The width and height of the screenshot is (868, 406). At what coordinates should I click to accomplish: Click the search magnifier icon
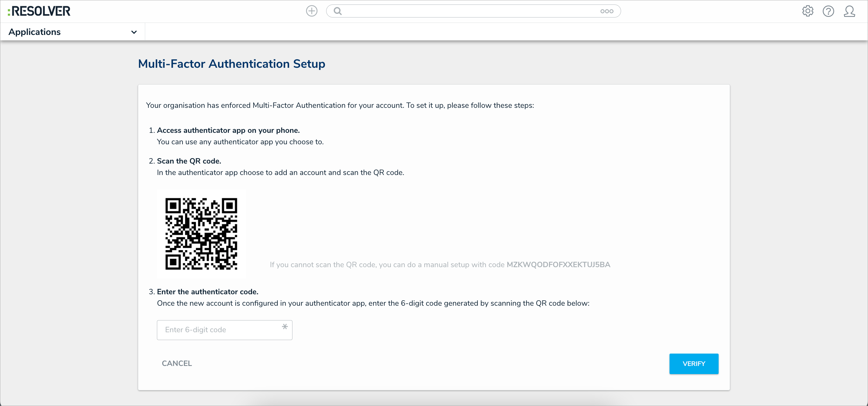[x=338, y=11]
